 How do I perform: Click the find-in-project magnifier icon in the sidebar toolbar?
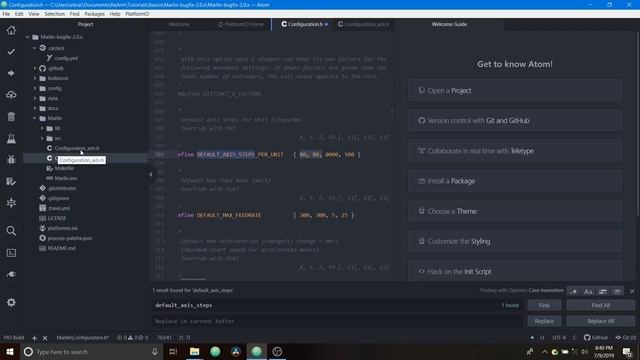[11, 231]
